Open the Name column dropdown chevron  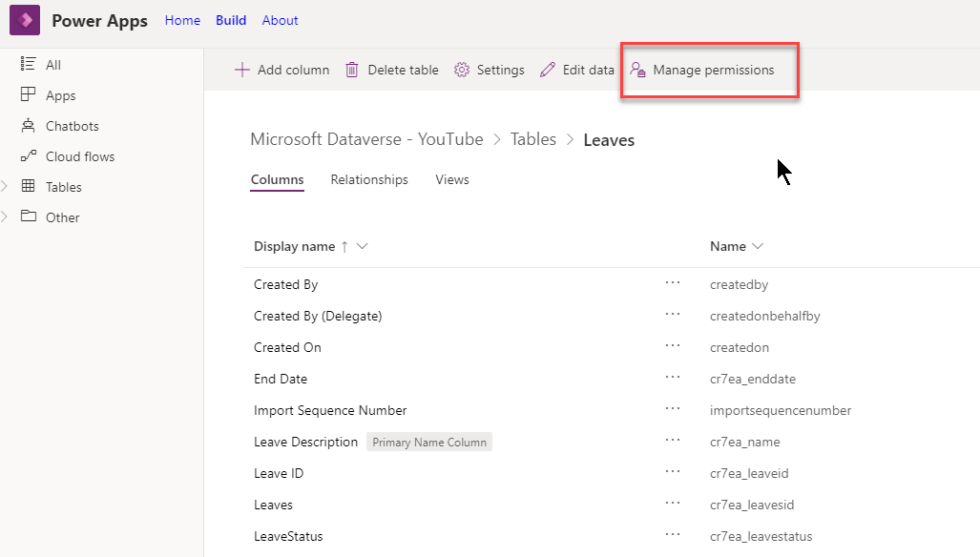coord(758,246)
